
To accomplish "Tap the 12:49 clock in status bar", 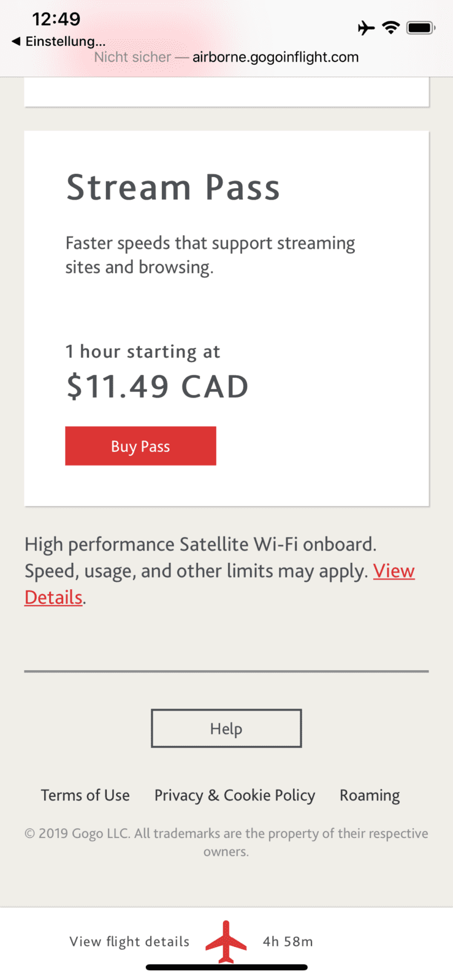I will click(x=56, y=19).
